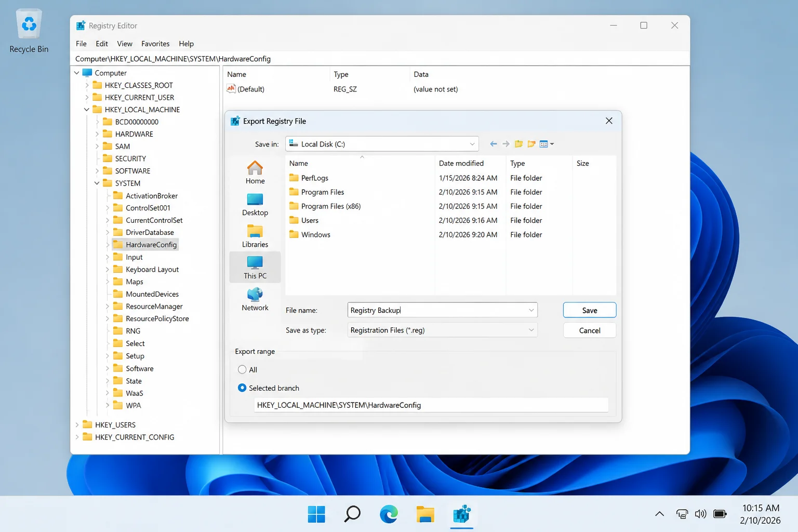The width and height of the screenshot is (798, 532).
Task: Expand HKEY_CURRENT_CONFIG in the tree
Action: tap(77, 437)
